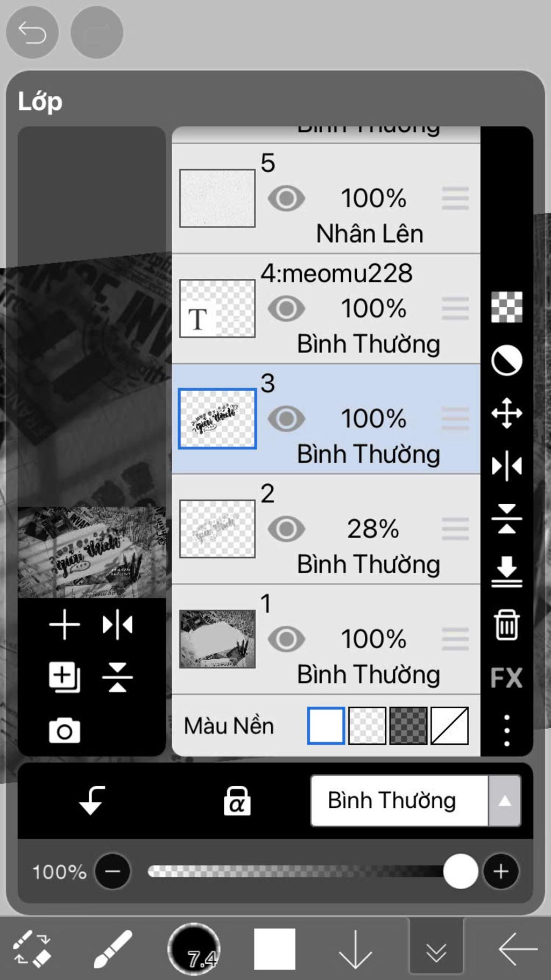Tap the undo arrow button
Image resolution: width=551 pixels, height=980 pixels.
click(32, 32)
